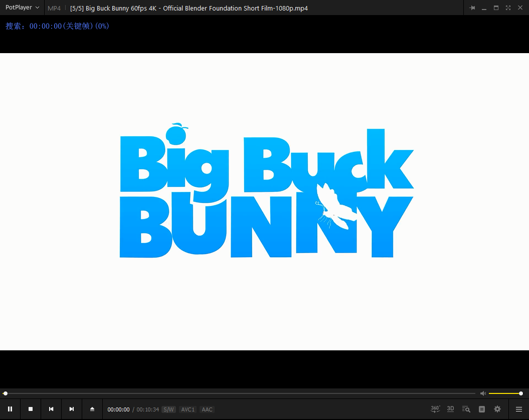Image resolution: width=529 pixels, height=420 pixels.
Task: Open a file with the eject button
Action: coord(92,409)
